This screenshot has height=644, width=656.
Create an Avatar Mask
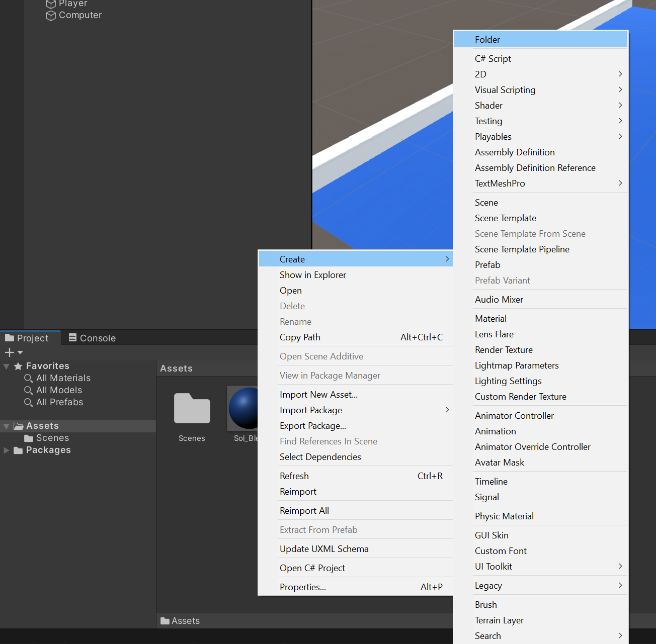[x=541, y=463]
